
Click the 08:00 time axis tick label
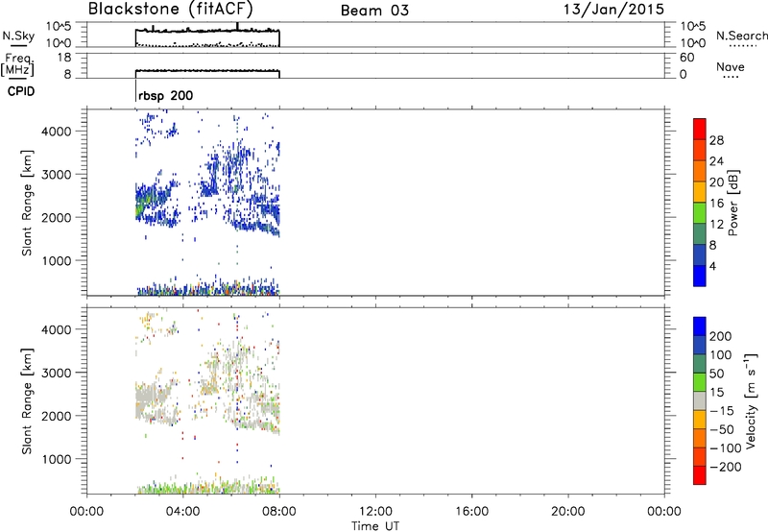(279, 512)
